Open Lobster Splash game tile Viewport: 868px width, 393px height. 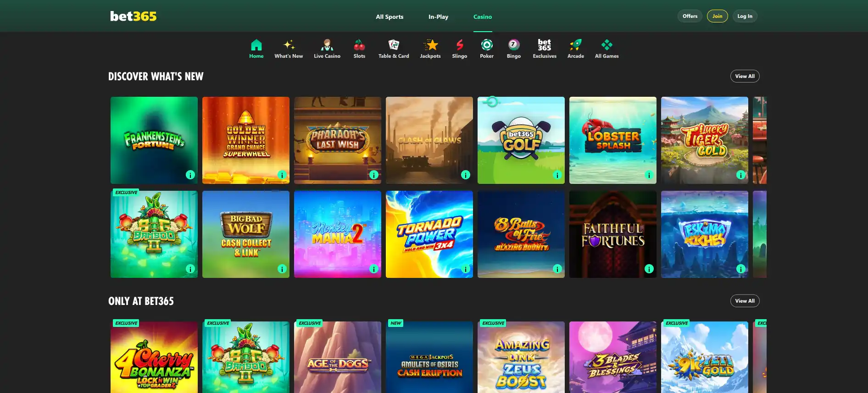tap(613, 140)
